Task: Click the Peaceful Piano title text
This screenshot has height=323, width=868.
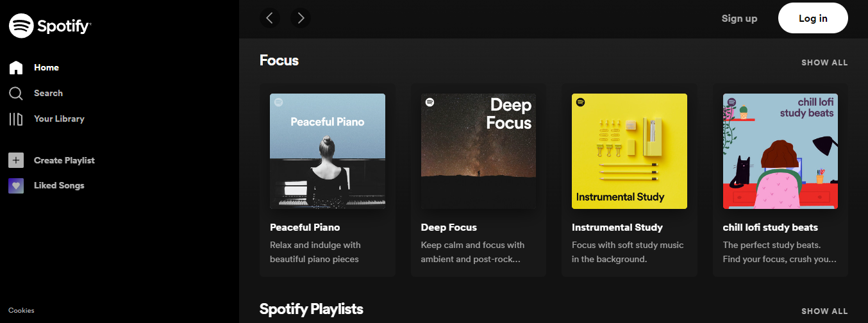Action: point(305,227)
